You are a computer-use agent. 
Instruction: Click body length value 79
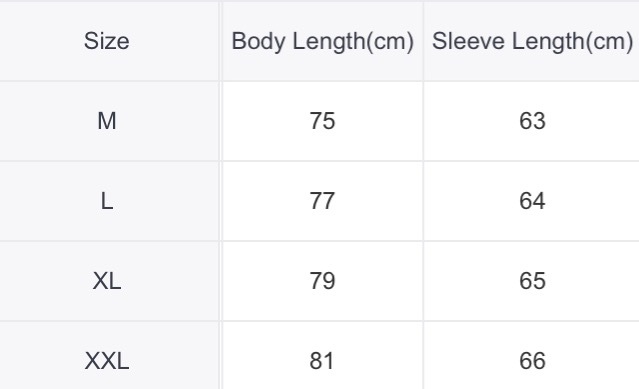tap(322, 281)
